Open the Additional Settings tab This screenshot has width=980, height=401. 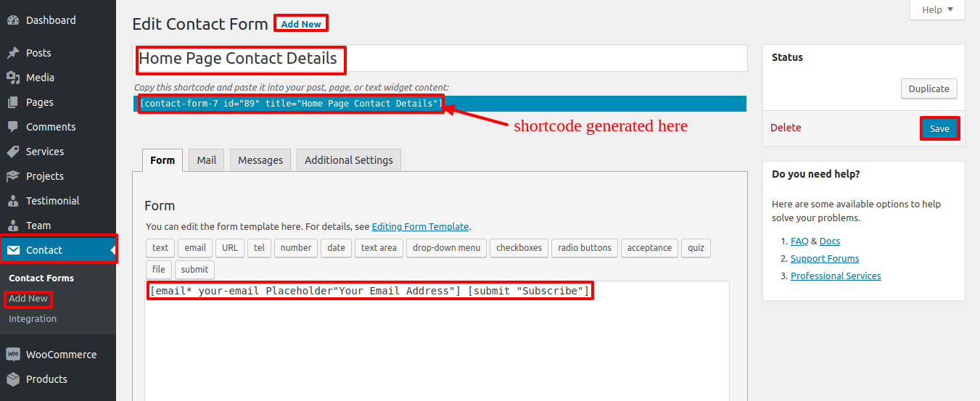click(x=348, y=160)
